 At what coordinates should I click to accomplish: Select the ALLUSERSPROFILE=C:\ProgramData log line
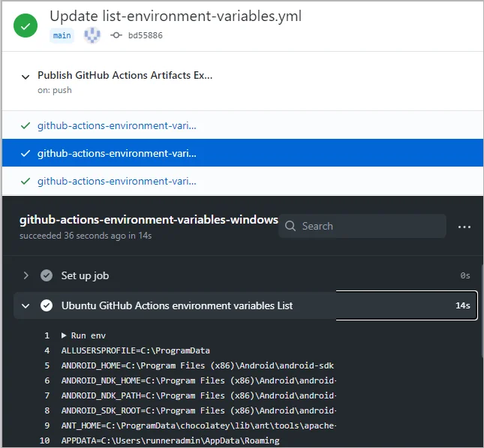pyautogui.click(x=136, y=350)
